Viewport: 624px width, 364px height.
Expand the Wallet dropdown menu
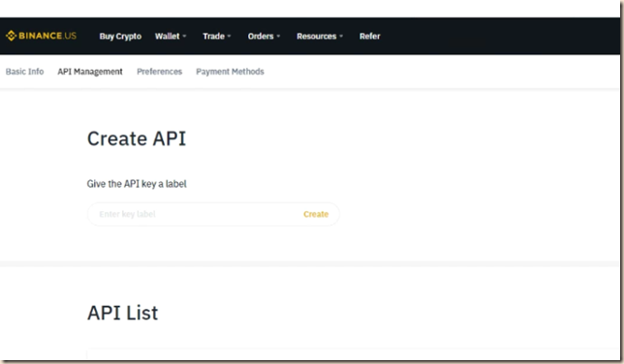(x=171, y=36)
